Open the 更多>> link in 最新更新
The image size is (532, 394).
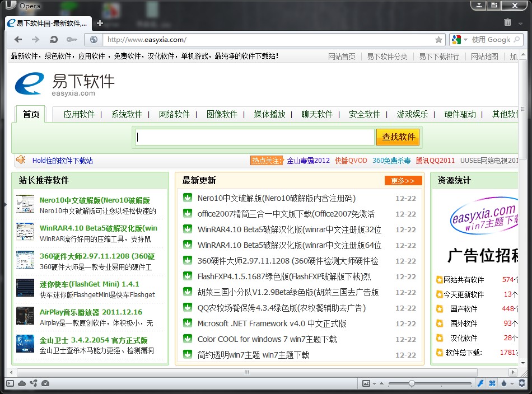click(x=403, y=181)
